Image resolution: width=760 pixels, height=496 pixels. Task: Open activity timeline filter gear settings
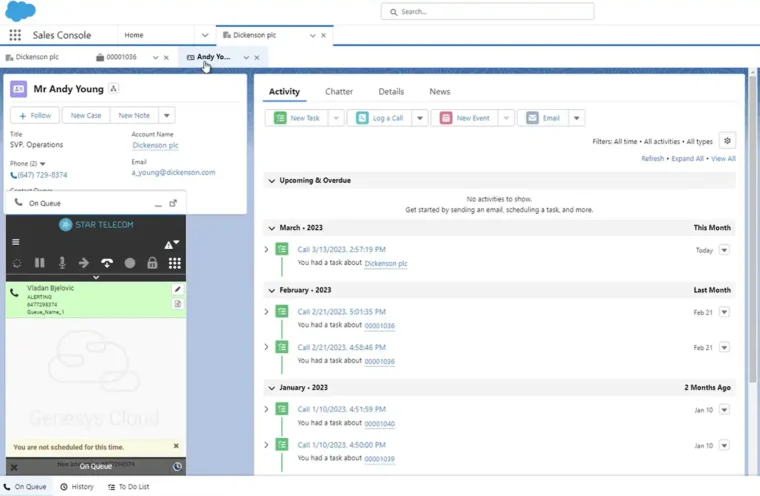[727, 141]
